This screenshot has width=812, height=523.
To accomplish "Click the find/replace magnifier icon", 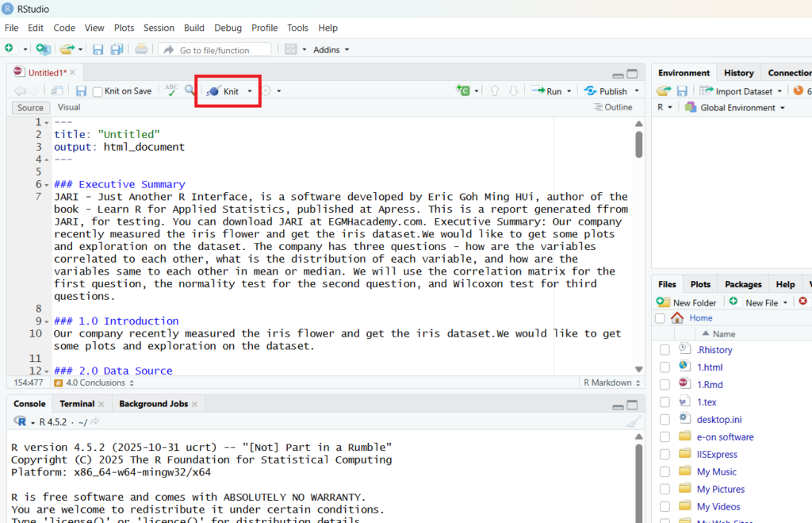I will tap(190, 90).
